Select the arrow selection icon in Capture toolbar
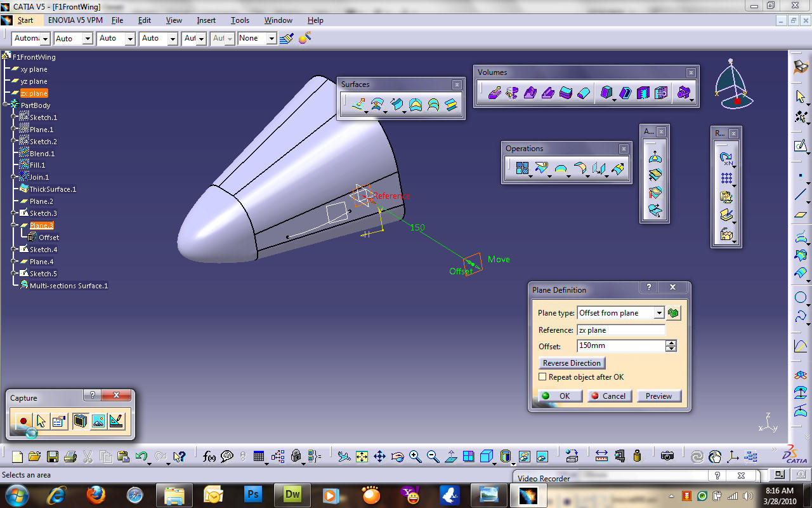Viewport: 812px width, 508px height. click(41, 420)
